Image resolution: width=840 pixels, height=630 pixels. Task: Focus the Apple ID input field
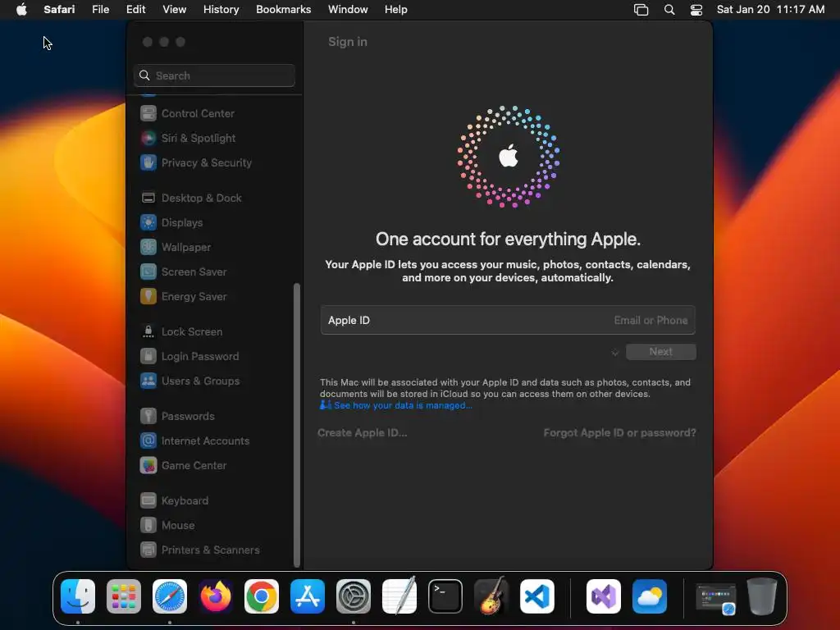(x=508, y=320)
